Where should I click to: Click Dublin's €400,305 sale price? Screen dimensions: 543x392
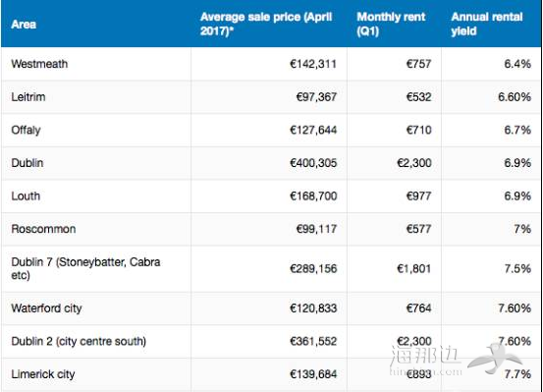313,163
